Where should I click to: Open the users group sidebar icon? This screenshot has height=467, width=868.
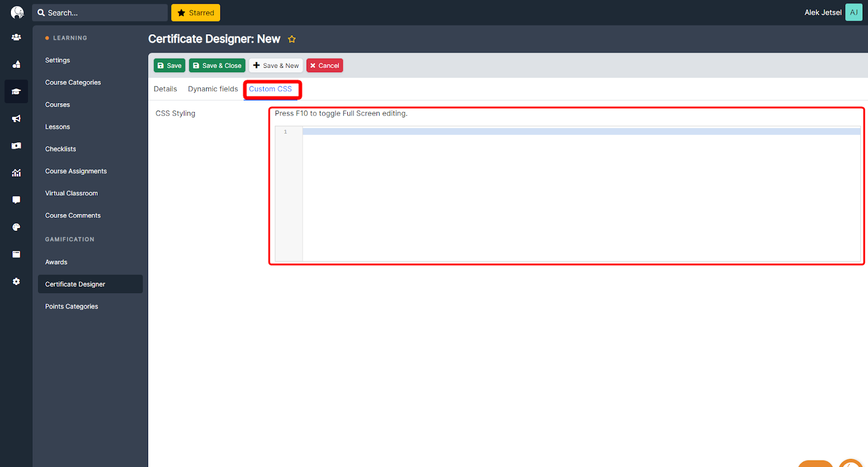pos(16,37)
